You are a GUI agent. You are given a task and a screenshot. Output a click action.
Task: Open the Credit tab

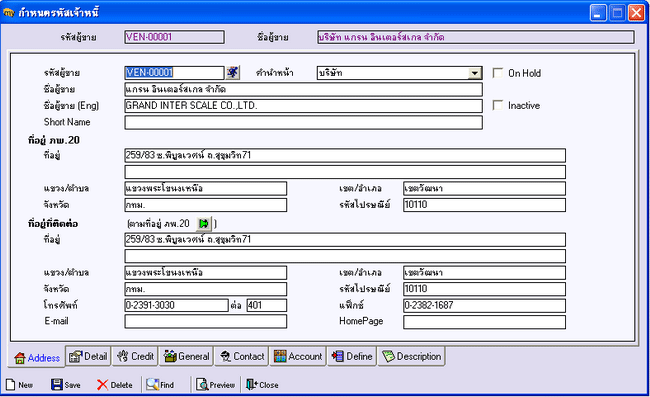[x=135, y=356]
